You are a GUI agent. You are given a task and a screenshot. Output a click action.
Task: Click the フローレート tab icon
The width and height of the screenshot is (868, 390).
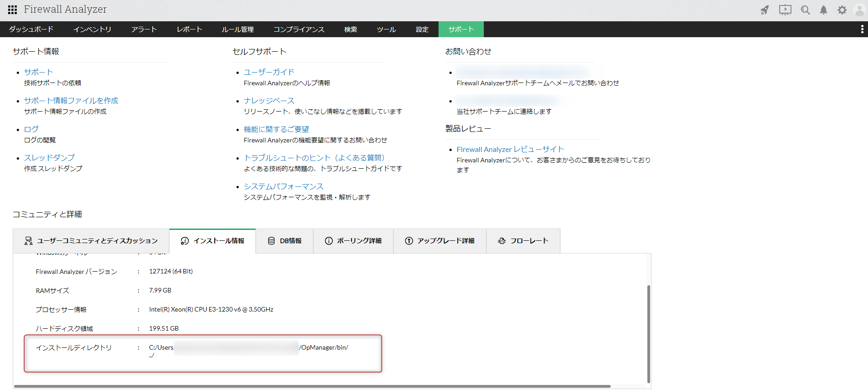pos(502,241)
